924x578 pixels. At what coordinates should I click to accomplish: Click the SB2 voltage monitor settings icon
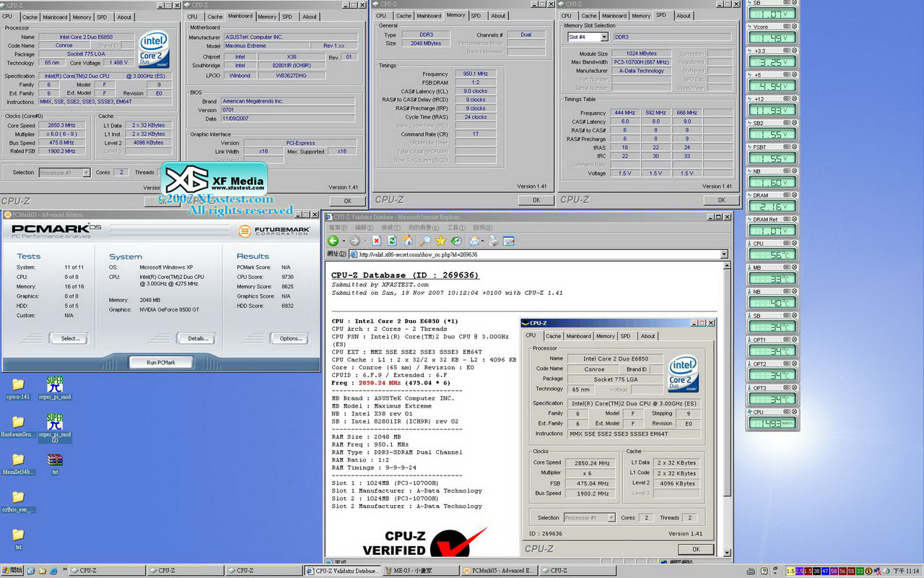[x=786, y=123]
